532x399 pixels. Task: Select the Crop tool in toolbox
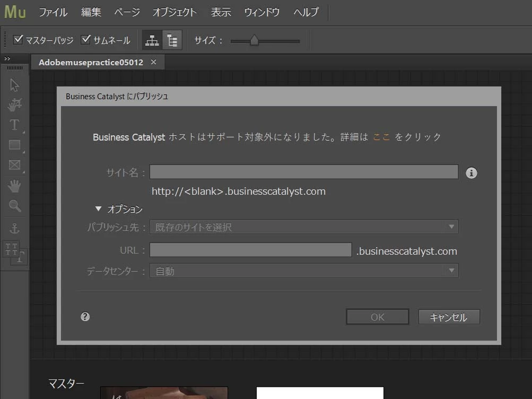[x=14, y=105]
